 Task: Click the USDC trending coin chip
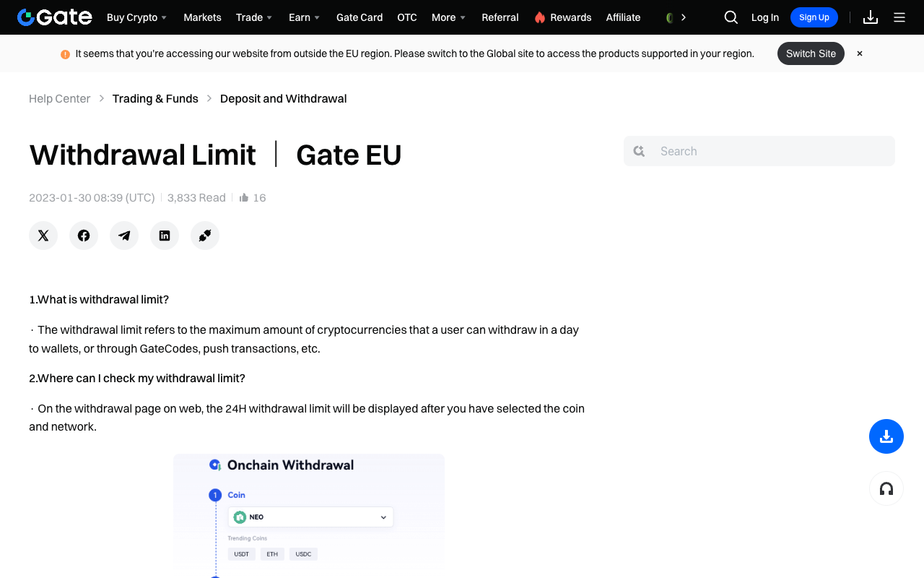pos(304,554)
